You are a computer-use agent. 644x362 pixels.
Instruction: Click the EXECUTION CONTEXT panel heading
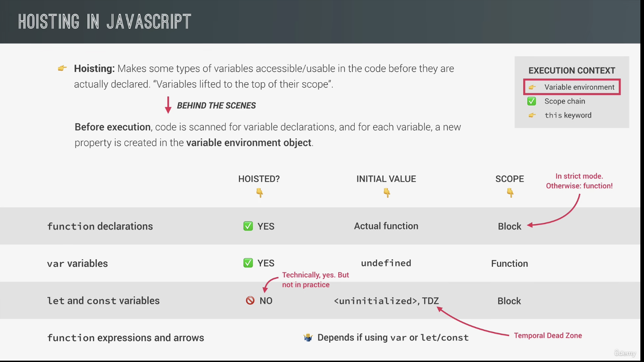point(572,71)
